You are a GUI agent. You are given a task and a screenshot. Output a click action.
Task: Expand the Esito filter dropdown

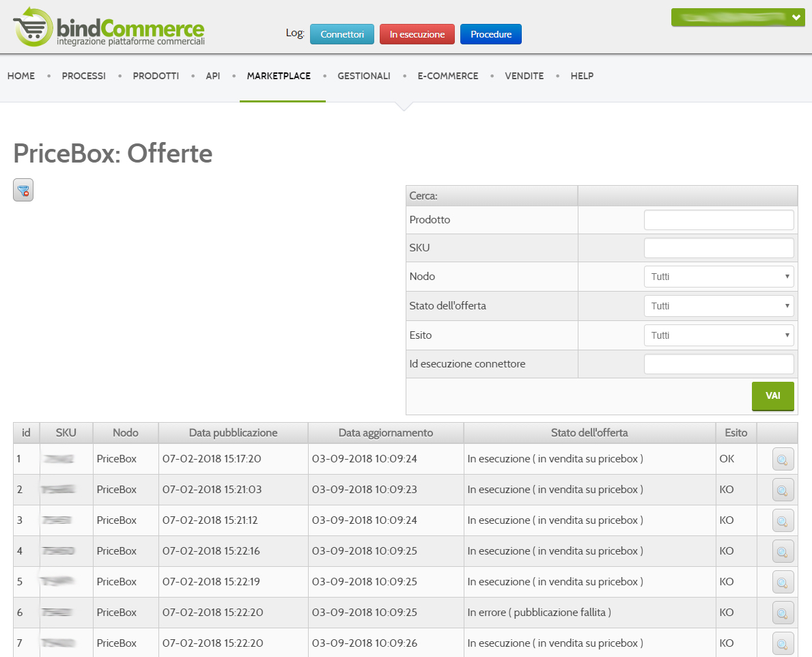pos(719,335)
